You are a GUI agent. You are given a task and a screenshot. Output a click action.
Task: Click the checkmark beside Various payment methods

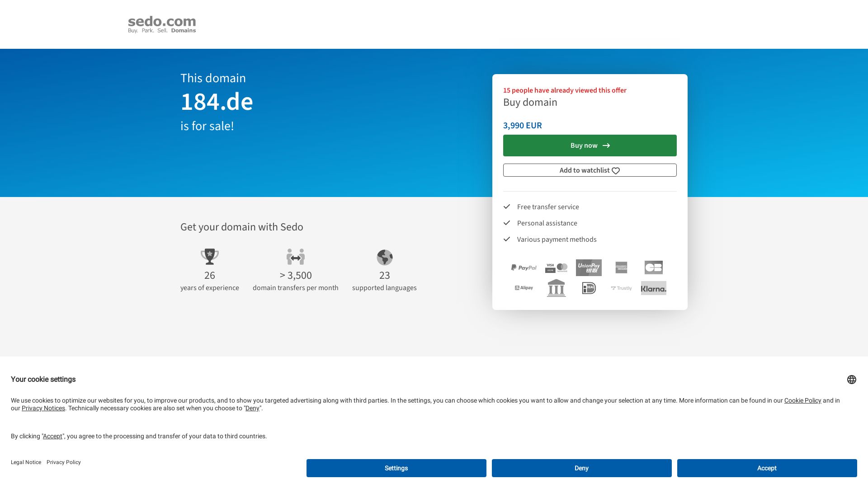pyautogui.click(x=507, y=239)
